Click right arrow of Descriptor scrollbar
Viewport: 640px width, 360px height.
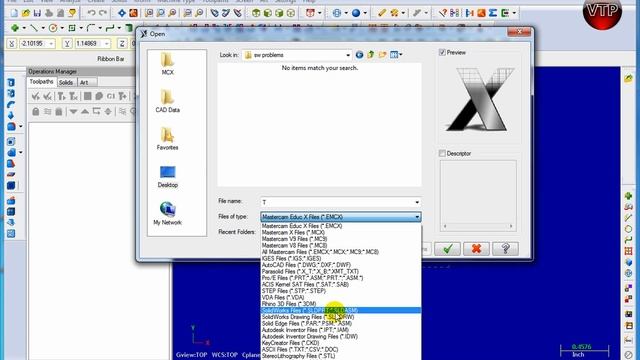pos(511,226)
